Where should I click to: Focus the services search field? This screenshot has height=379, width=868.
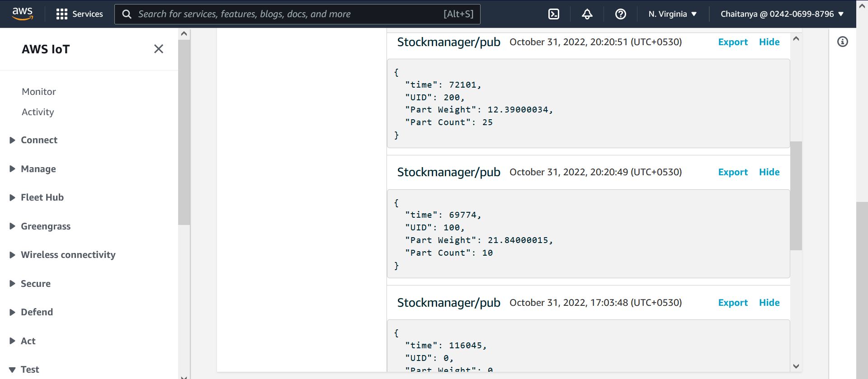point(297,14)
